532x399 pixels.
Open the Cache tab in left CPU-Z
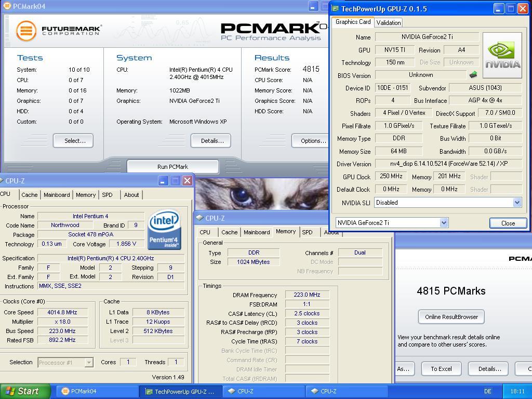click(x=30, y=195)
